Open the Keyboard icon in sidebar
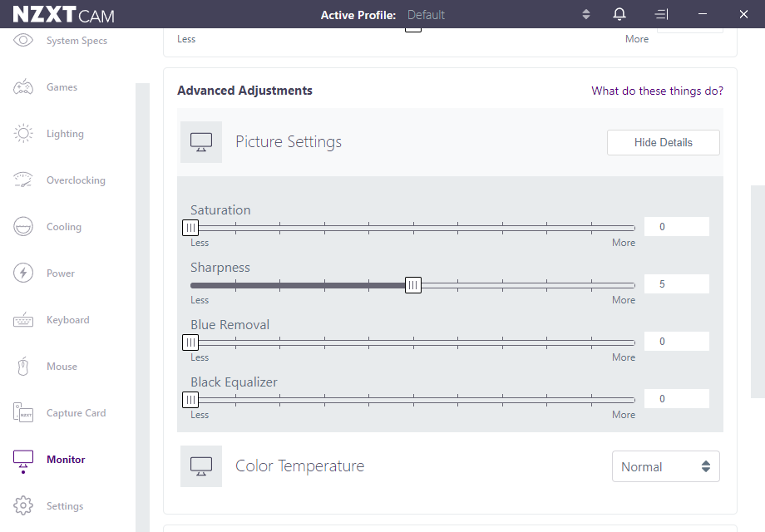This screenshot has width=765, height=532. pos(23,320)
